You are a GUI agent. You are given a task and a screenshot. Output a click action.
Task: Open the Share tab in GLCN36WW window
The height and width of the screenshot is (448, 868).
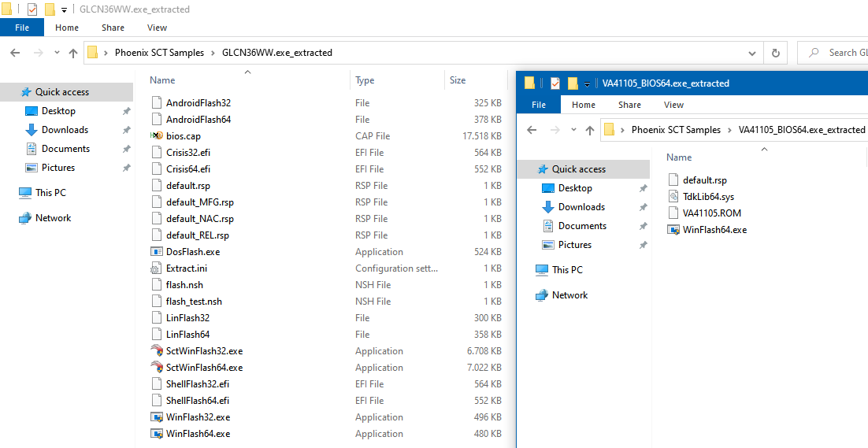(x=113, y=28)
